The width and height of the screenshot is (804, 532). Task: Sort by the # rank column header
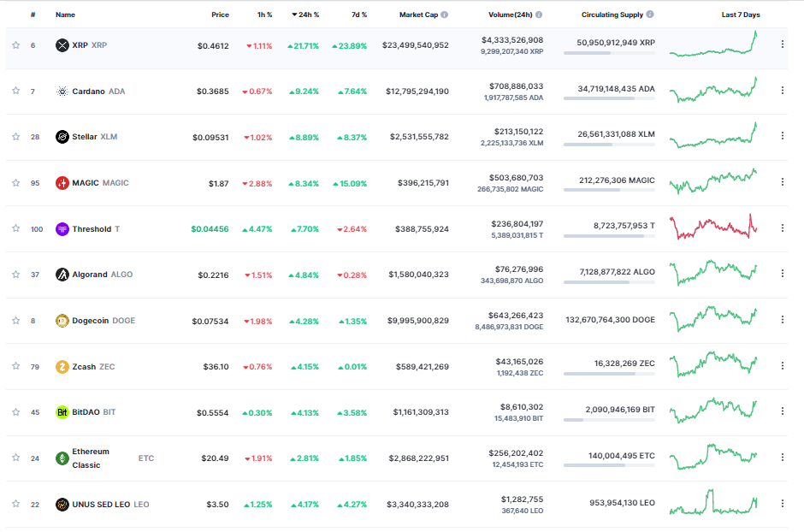(33, 15)
